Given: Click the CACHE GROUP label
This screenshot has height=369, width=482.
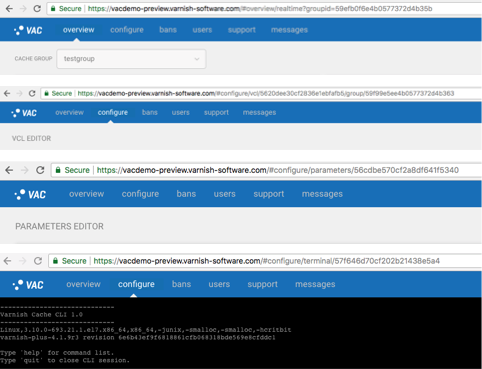Looking at the screenshot, I should click(33, 59).
